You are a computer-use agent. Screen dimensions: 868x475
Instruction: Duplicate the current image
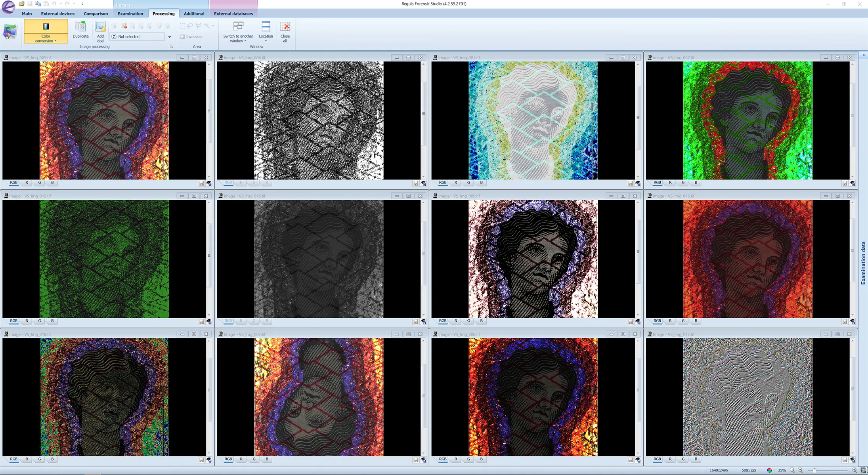[x=80, y=30]
